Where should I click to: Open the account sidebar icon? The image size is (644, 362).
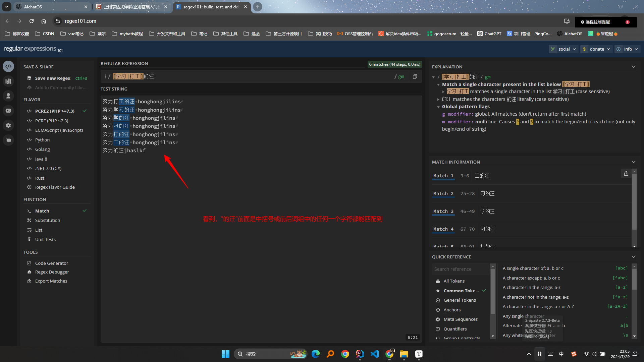8,96
